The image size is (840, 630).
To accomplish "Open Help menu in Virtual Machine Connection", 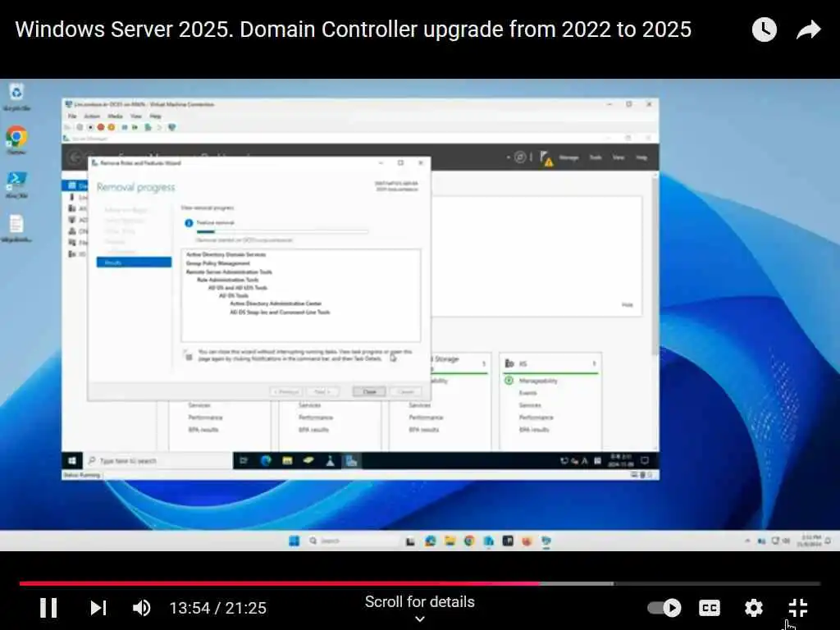I will (155, 116).
